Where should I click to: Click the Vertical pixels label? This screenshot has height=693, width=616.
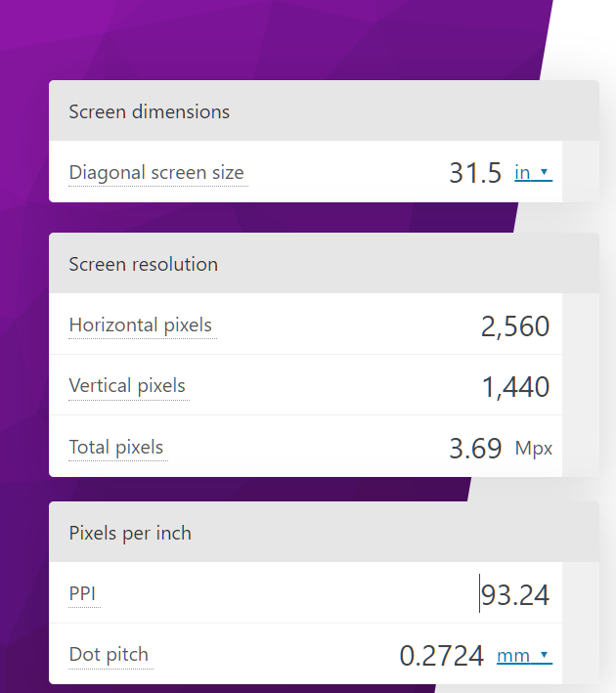coord(127,386)
